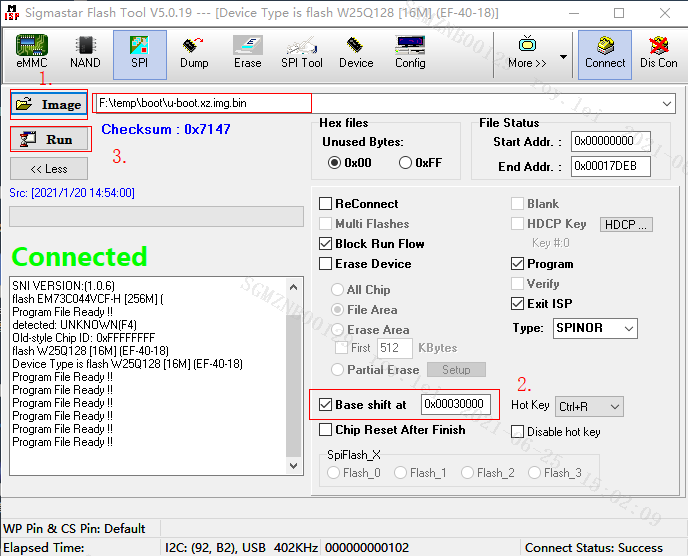Click the Checksum : 0x7147 text

click(x=166, y=129)
